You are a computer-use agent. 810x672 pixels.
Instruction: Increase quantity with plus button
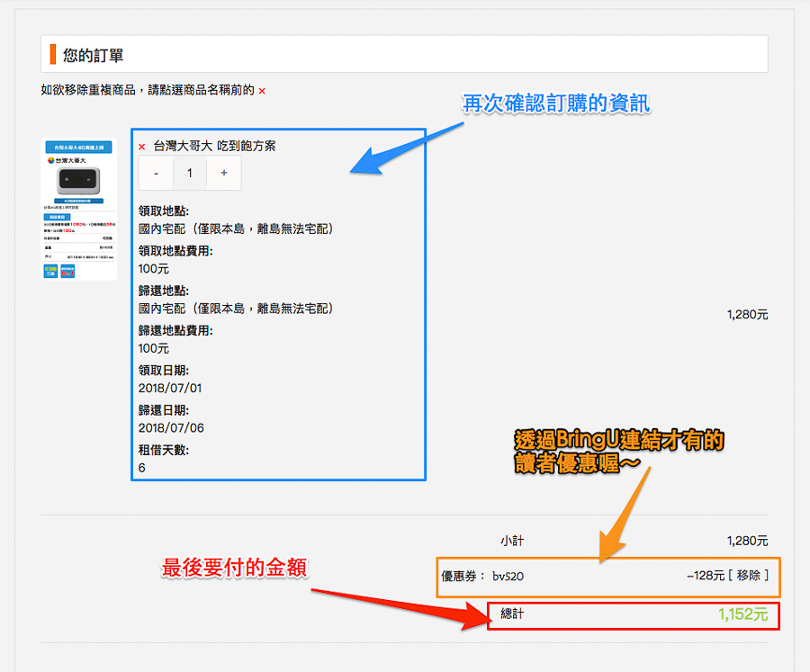click(x=224, y=173)
